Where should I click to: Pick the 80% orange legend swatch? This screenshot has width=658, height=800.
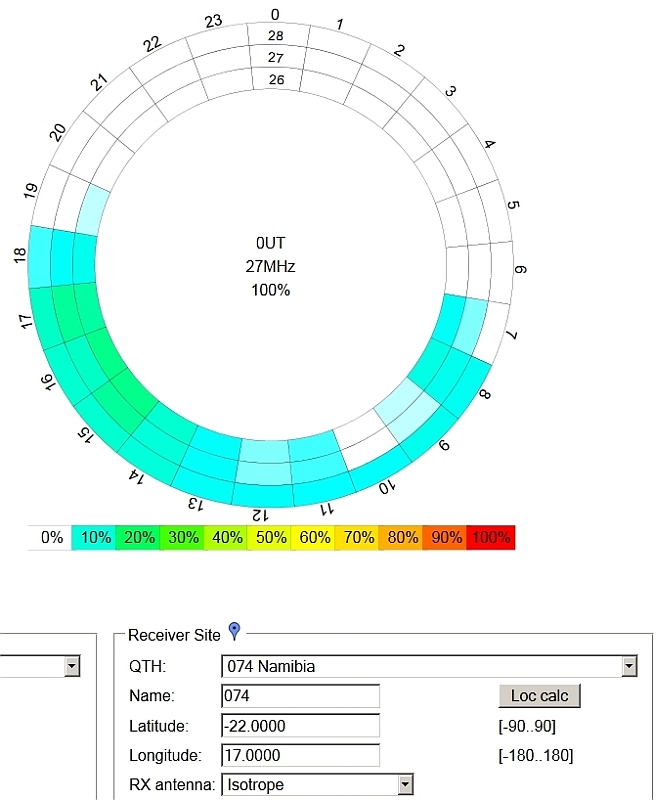[403, 537]
